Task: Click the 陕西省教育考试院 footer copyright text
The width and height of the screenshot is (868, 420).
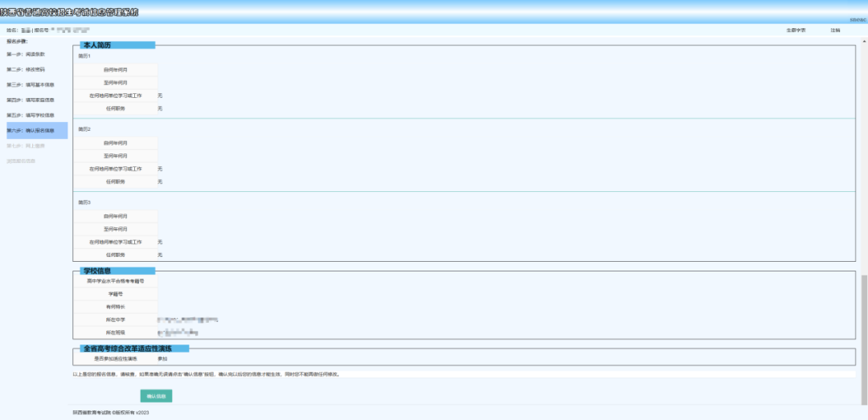Action: (x=110, y=412)
